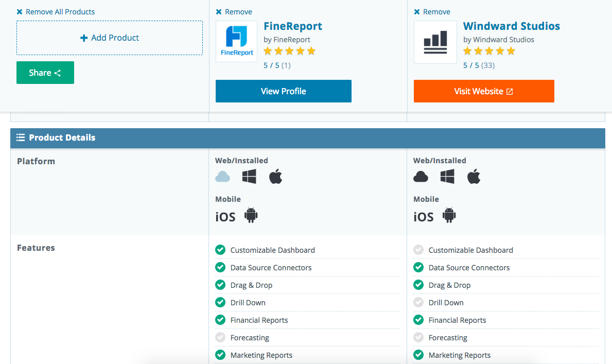The width and height of the screenshot is (612, 364).
Task: Click Windward Studios 5 / 5 (33) review count
Action: coord(479,65)
